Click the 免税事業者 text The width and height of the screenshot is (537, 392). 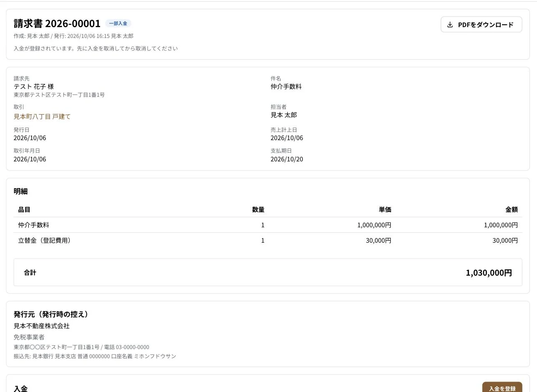point(29,337)
